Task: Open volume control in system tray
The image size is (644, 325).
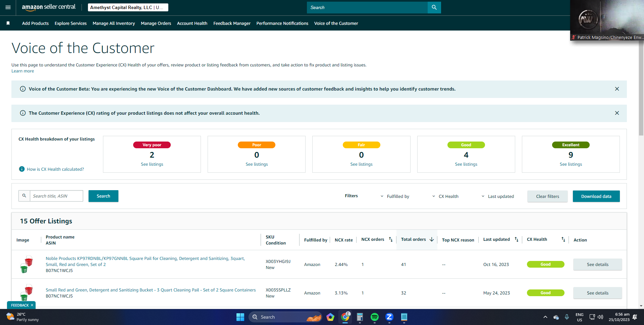Action: point(600,317)
